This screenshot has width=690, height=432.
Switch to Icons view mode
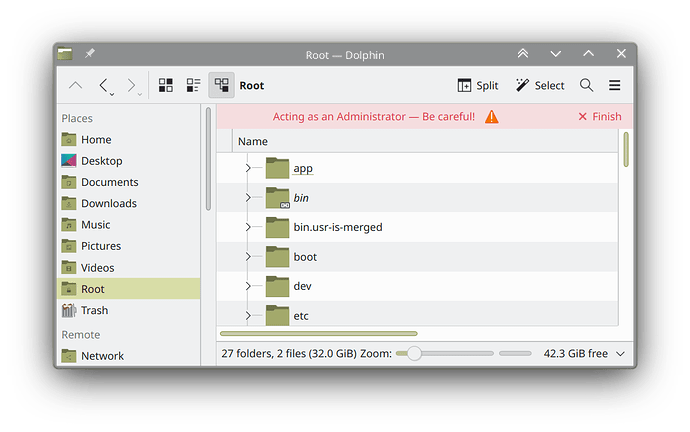click(x=166, y=85)
